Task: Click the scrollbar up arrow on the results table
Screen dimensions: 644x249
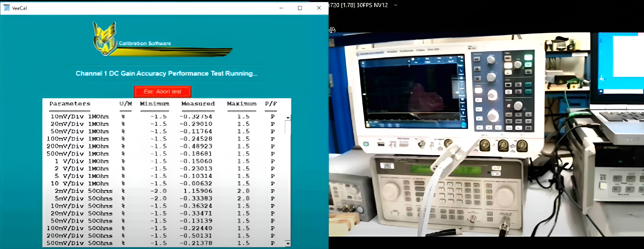Action: 288,117
